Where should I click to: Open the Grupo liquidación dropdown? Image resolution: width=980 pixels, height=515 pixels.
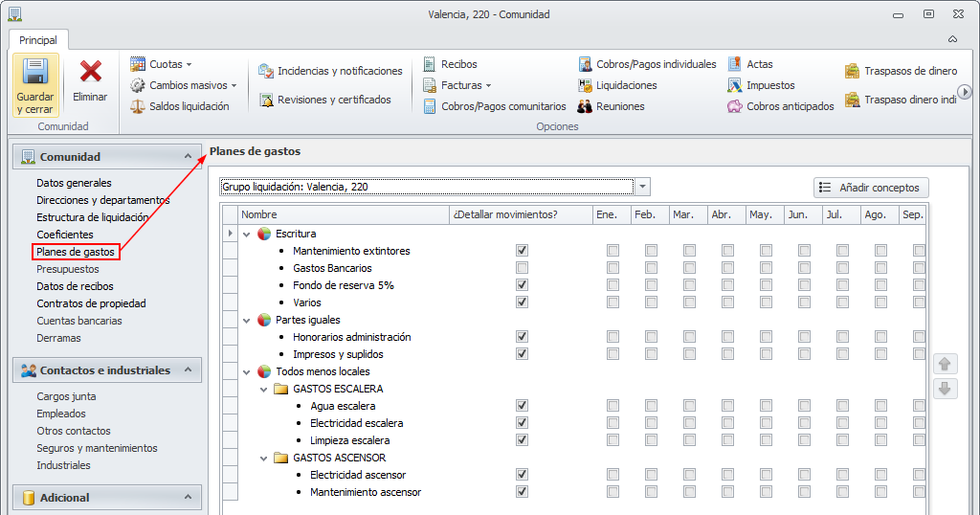coord(642,187)
